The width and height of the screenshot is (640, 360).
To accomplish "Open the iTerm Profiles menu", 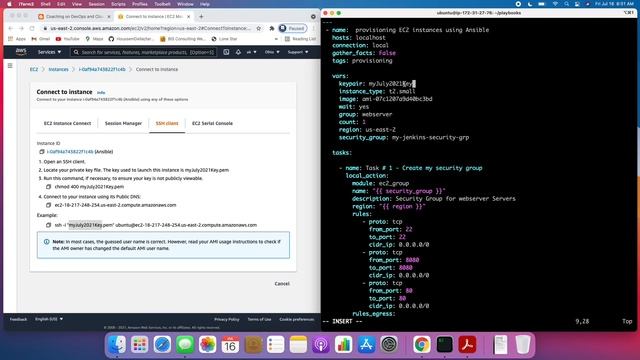I will 140,4.
